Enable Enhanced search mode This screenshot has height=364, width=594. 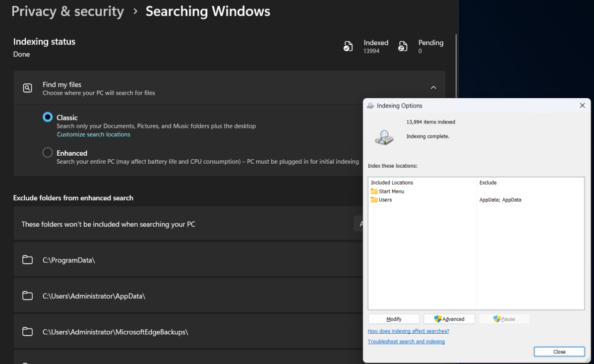tap(47, 152)
